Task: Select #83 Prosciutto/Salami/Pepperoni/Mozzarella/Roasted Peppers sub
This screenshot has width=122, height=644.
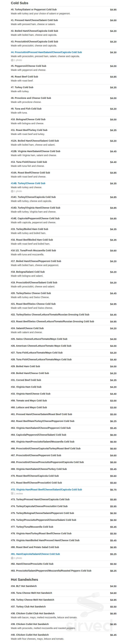Action: tap(51, 571)
